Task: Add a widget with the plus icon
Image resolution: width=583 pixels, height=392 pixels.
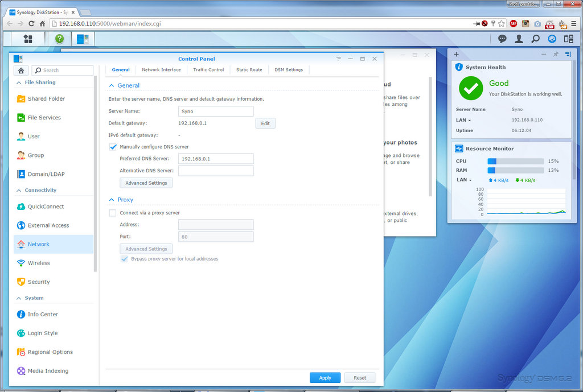Action: click(x=456, y=54)
